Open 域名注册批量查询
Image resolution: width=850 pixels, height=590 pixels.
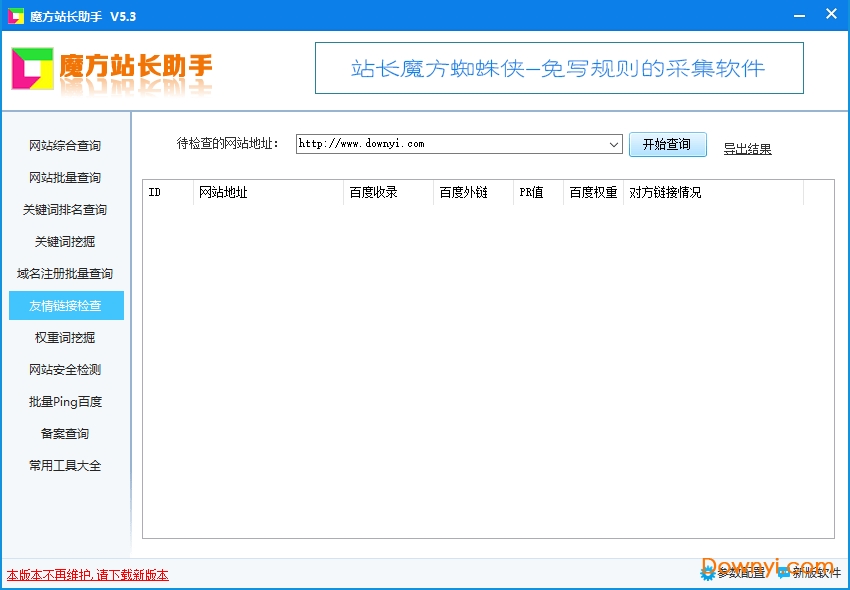(66, 273)
